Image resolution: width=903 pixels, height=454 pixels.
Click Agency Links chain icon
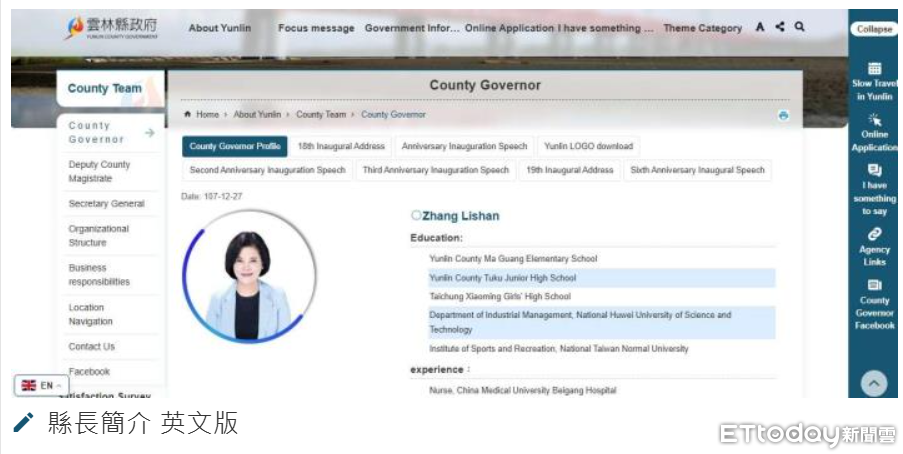[x=874, y=234]
